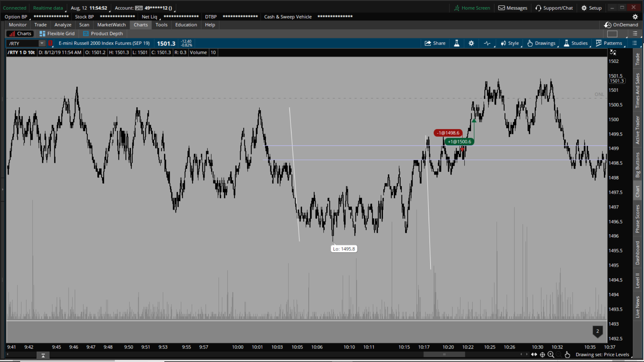The image size is (644, 362).
Task: Open the Level II side tab
Action: point(637,281)
